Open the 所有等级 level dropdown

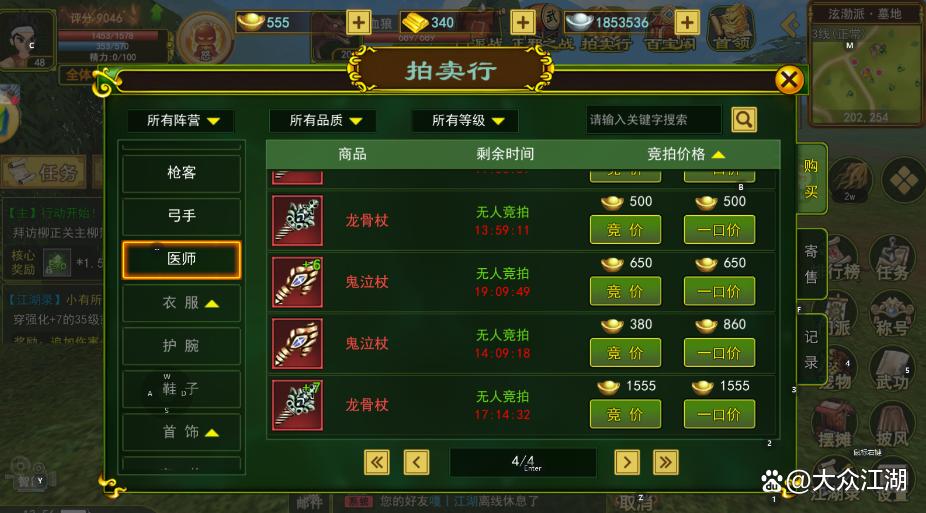466,120
